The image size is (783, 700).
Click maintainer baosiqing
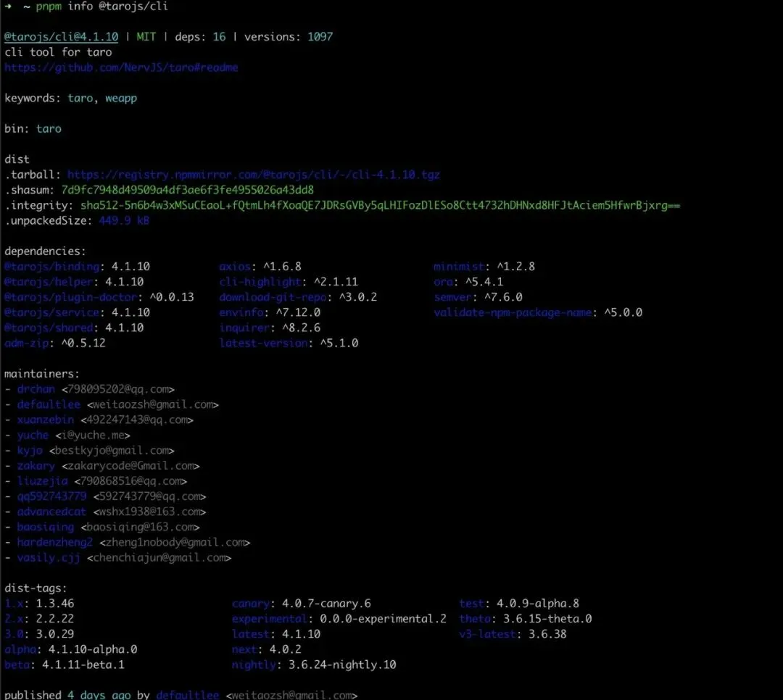tap(46, 528)
